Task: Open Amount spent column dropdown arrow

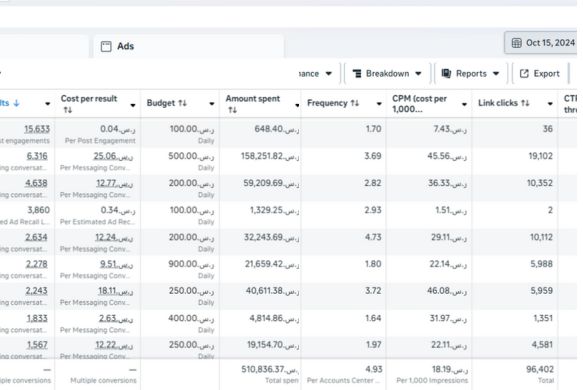Action: 297,106
